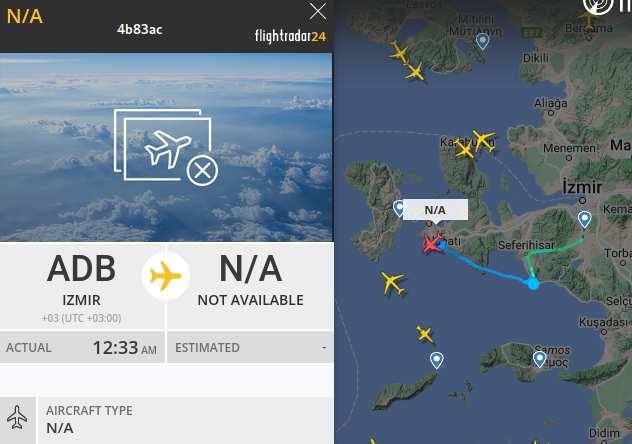Click the missing aircraft photo placeholder icon
The width and height of the screenshot is (632, 444).
tap(166, 147)
